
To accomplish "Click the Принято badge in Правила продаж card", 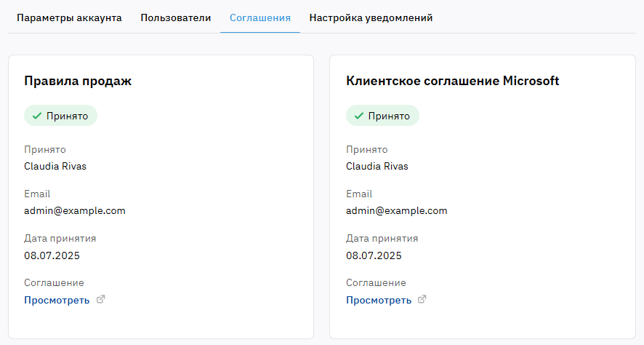I will point(61,116).
